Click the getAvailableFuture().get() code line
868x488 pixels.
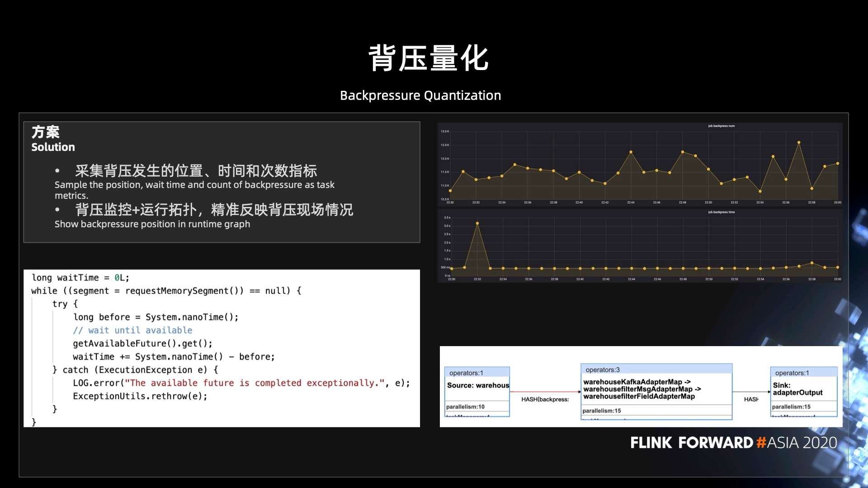coord(142,343)
